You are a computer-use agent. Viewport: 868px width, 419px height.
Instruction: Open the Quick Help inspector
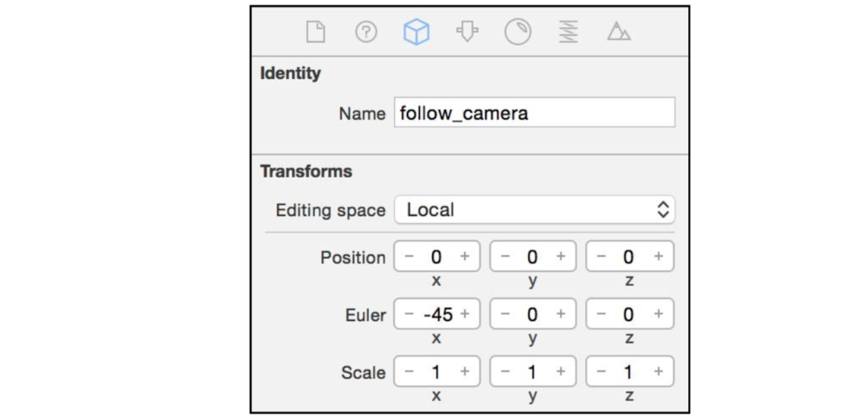point(366,32)
